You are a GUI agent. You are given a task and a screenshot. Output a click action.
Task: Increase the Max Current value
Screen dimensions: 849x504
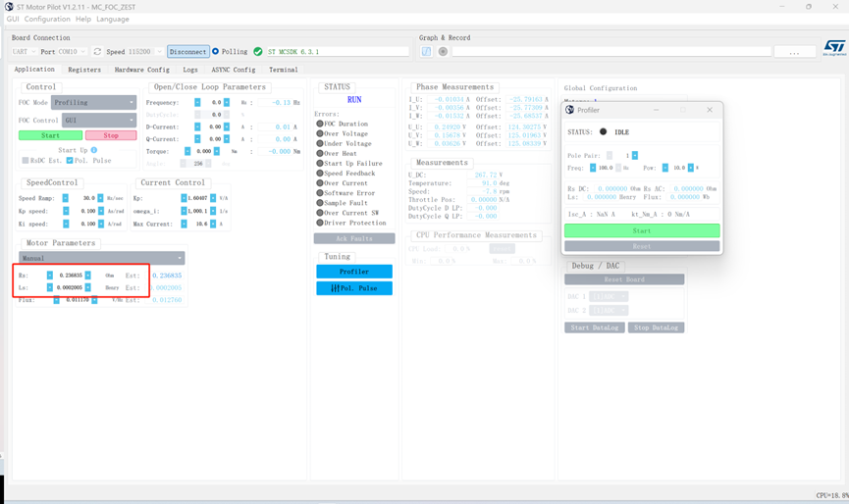[x=213, y=224]
